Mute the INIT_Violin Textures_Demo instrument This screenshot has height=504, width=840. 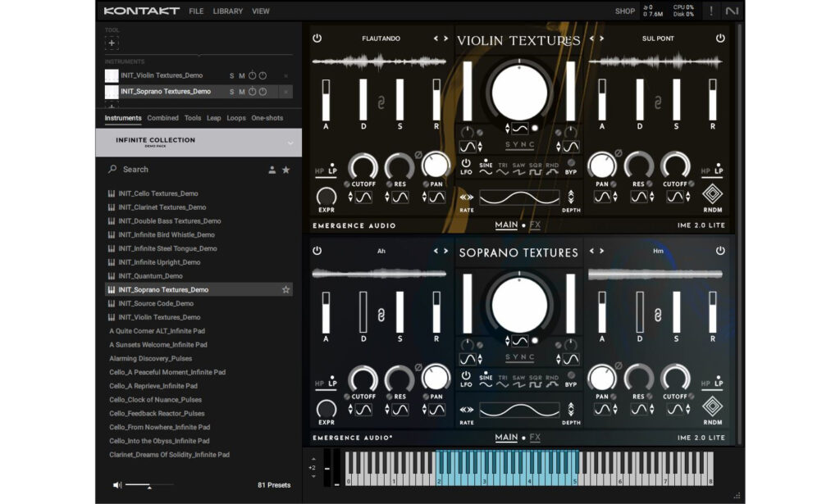pos(242,76)
